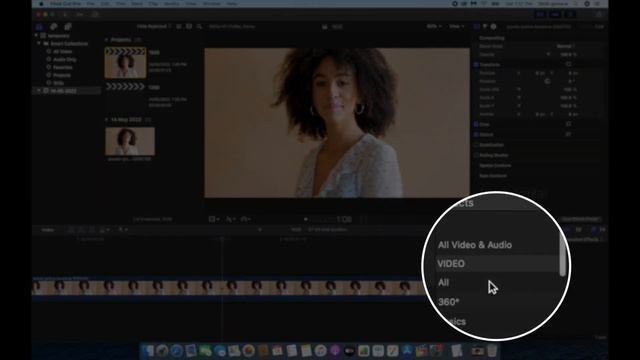
Task: Collapse the Projects section in browser
Action: tap(107, 40)
